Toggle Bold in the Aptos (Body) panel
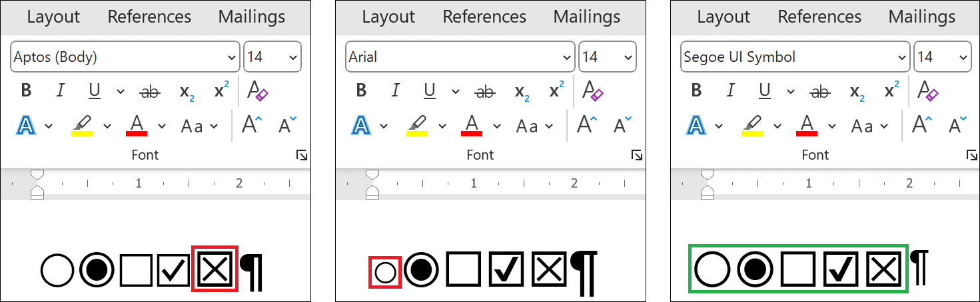Image resolution: width=980 pixels, height=302 pixels. [x=26, y=91]
